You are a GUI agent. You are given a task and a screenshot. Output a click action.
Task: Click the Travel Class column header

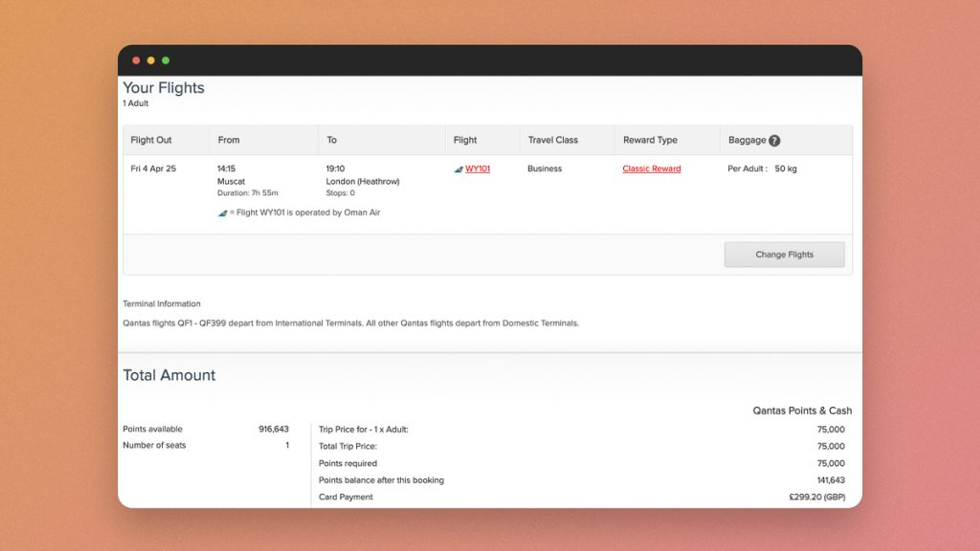pyautogui.click(x=553, y=140)
